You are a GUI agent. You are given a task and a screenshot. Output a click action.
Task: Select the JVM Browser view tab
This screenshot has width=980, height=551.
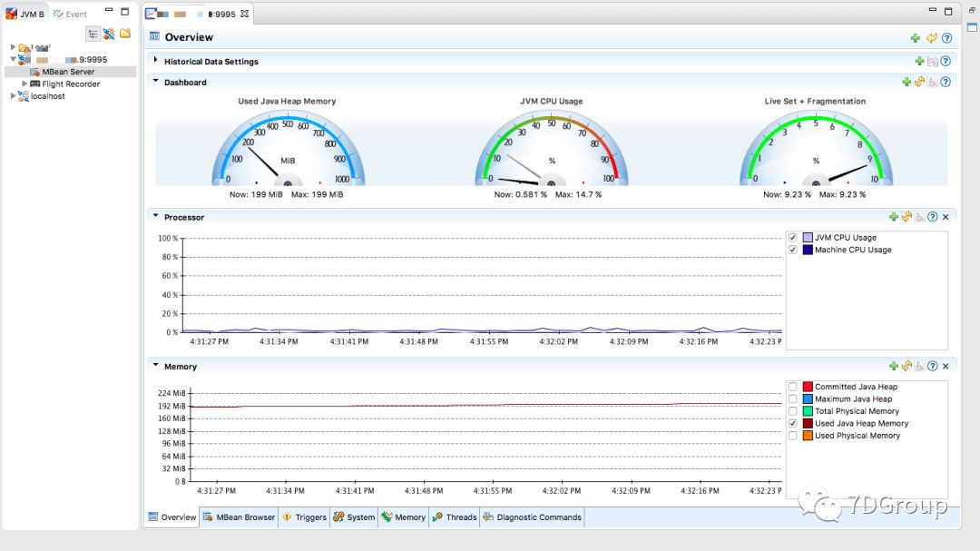25,14
